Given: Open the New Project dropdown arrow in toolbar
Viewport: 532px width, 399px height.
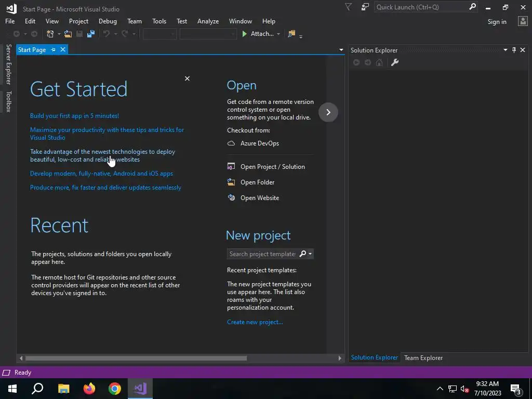Looking at the screenshot, I should click(x=59, y=34).
